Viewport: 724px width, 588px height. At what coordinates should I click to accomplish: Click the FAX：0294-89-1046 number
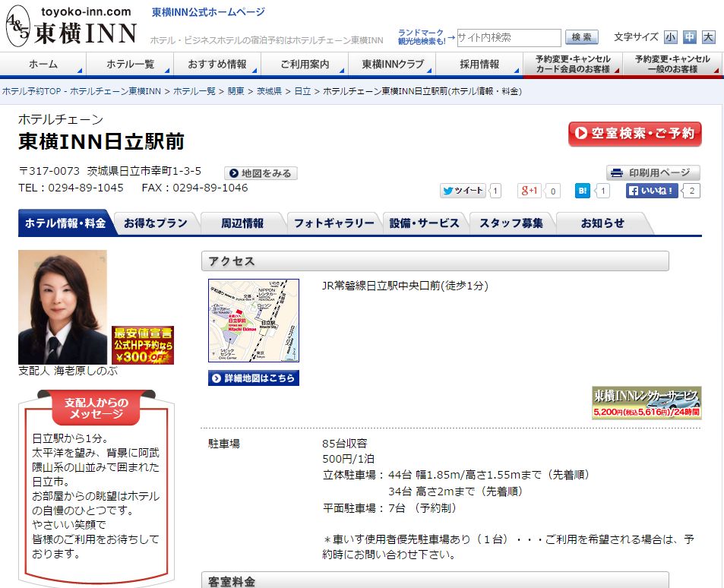(194, 188)
